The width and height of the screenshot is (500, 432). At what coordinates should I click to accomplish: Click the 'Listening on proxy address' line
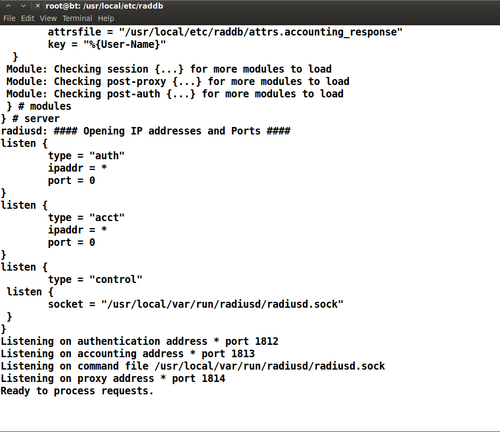click(x=113, y=378)
